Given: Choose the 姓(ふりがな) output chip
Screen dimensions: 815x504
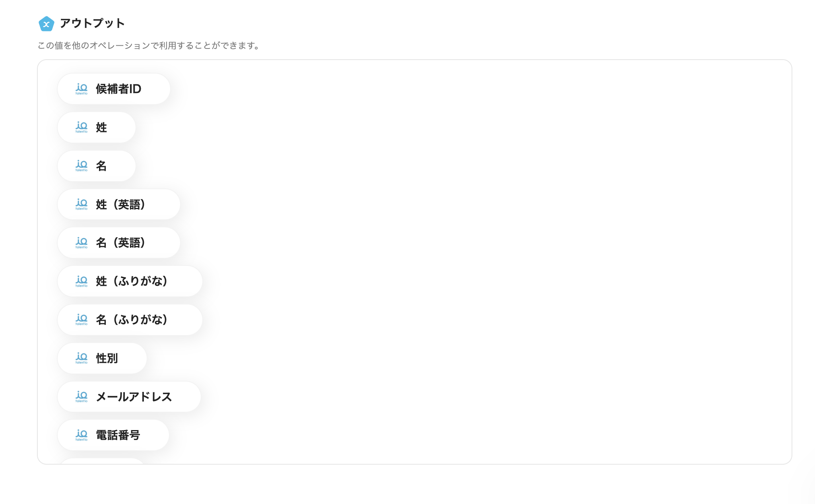Looking at the screenshot, I should [130, 281].
